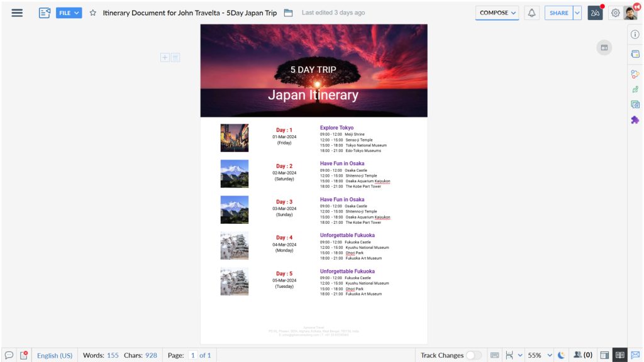Open the hamburger main menu
Viewport: 644px width, 362px height.
point(17,13)
